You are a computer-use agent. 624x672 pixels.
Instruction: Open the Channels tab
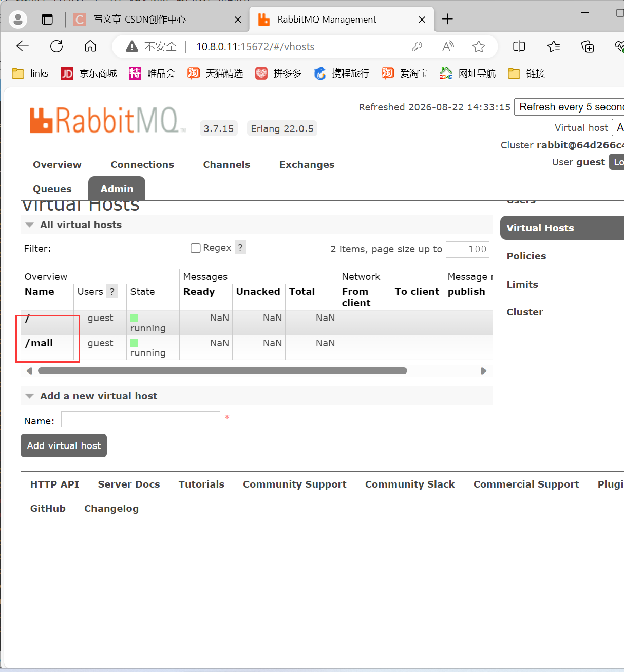(x=226, y=165)
